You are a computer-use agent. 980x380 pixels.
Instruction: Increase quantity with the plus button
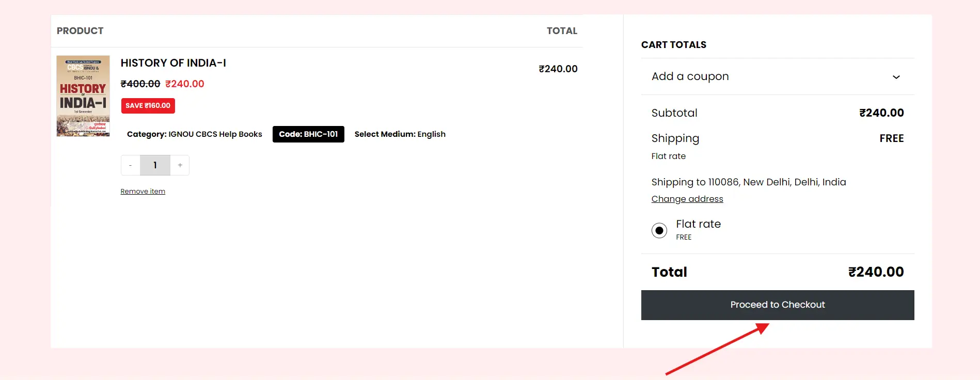[x=180, y=165]
